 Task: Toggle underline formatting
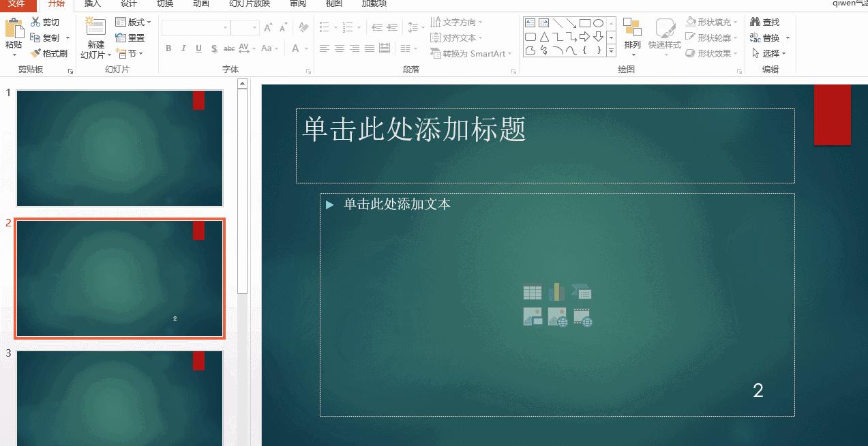click(198, 48)
